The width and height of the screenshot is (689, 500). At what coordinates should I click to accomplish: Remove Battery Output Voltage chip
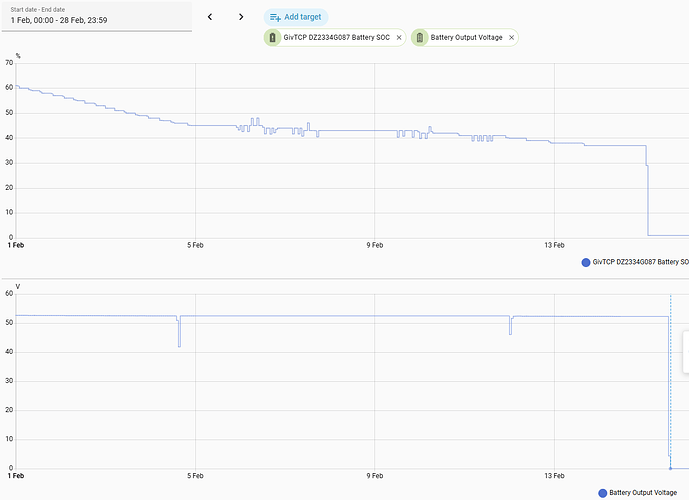pyautogui.click(x=511, y=37)
